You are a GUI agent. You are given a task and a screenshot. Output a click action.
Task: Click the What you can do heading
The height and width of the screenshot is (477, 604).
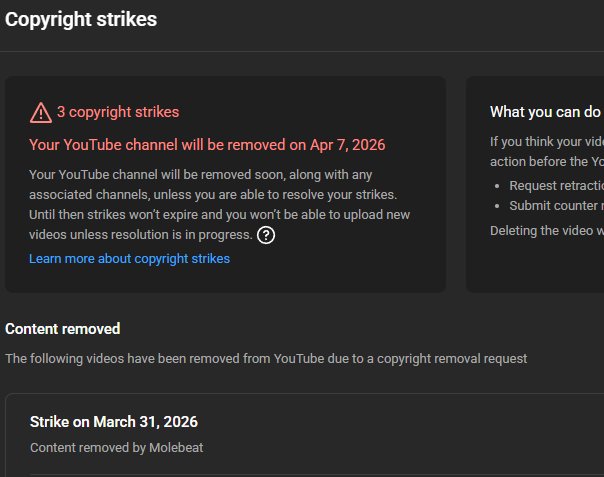coord(545,112)
